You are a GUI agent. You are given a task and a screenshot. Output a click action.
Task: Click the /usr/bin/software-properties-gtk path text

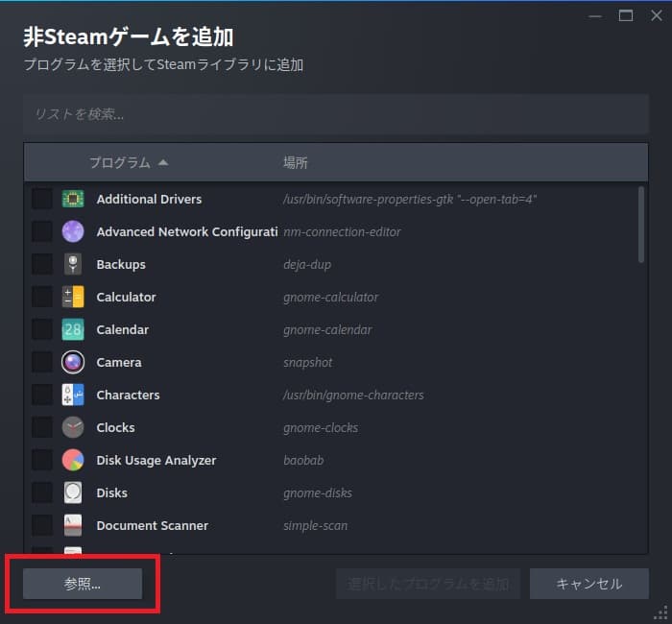pyautogui.click(x=410, y=200)
